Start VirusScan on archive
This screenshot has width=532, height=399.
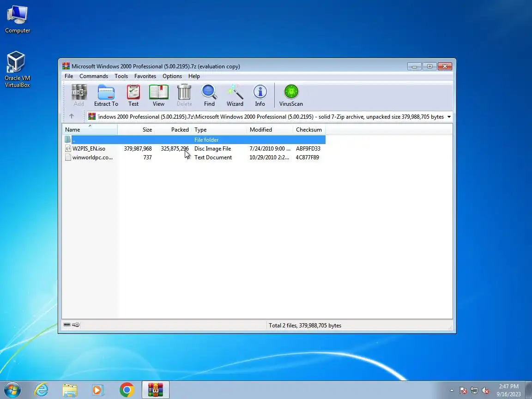coord(291,95)
